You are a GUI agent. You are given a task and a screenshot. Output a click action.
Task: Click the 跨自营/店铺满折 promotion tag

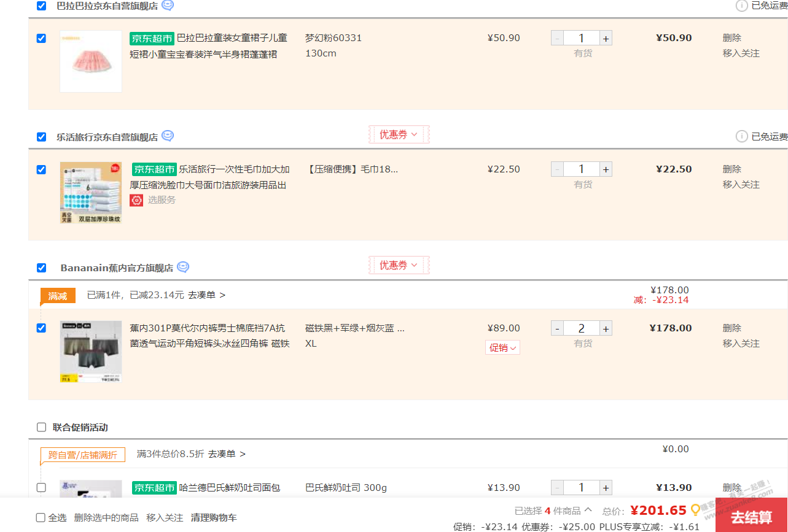click(x=83, y=455)
